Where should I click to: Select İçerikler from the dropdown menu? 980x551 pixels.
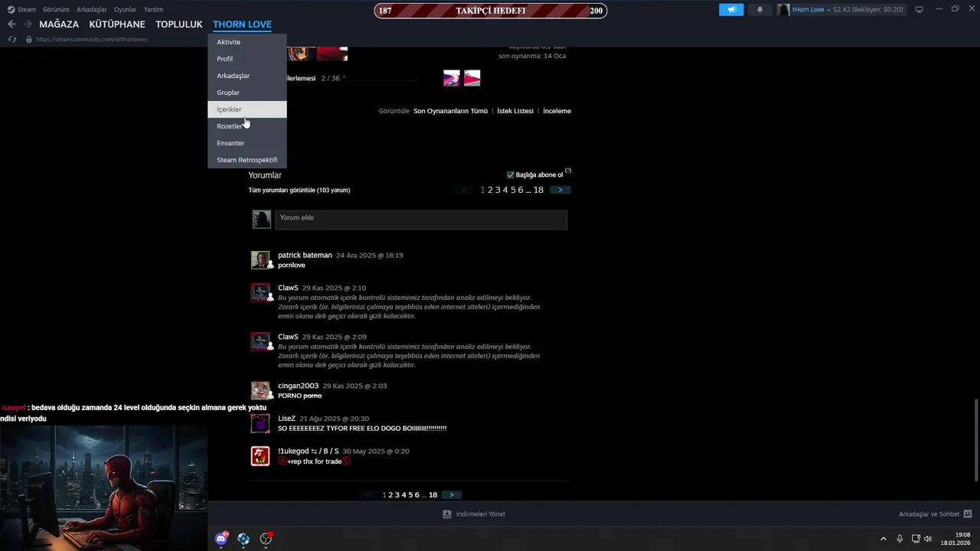tap(247, 109)
